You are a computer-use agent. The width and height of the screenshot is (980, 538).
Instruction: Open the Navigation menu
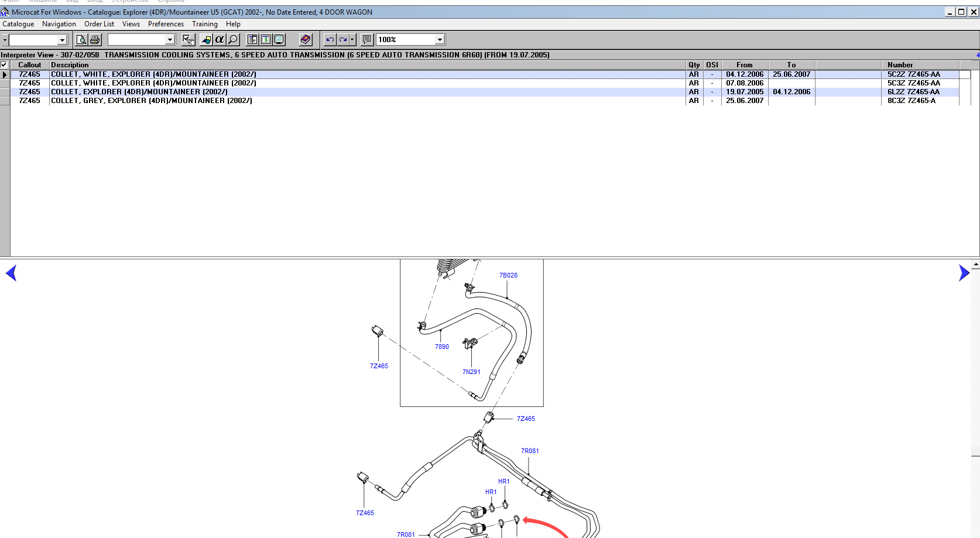pyautogui.click(x=59, y=24)
